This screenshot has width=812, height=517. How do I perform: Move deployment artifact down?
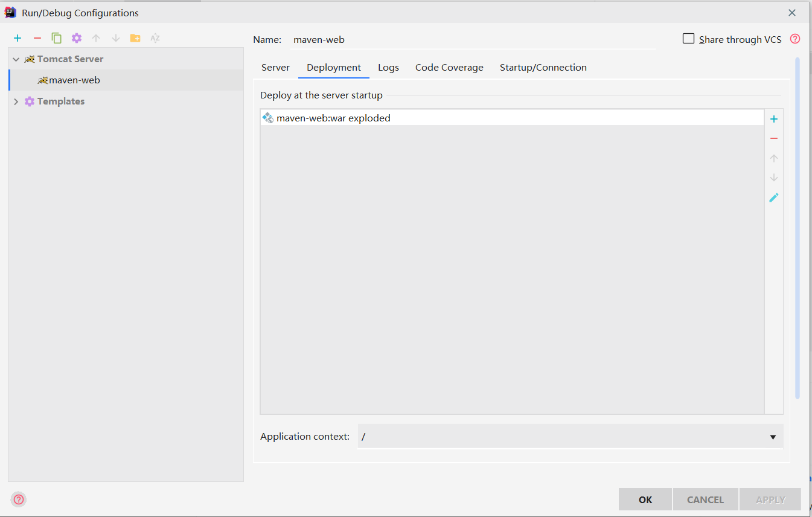tap(774, 178)
